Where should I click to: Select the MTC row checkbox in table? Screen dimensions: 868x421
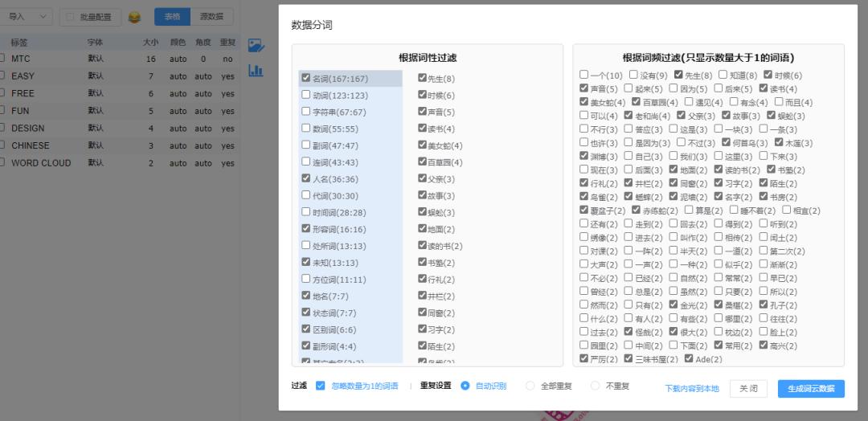pos(2,58)
